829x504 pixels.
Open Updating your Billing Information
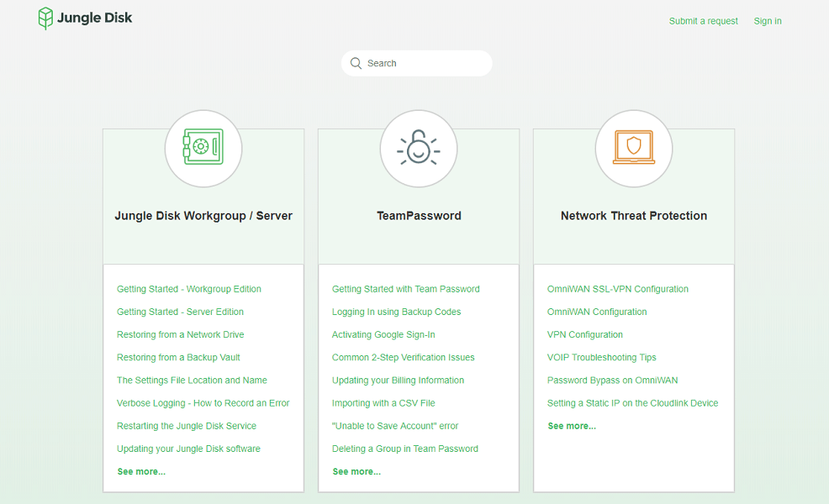399,380
